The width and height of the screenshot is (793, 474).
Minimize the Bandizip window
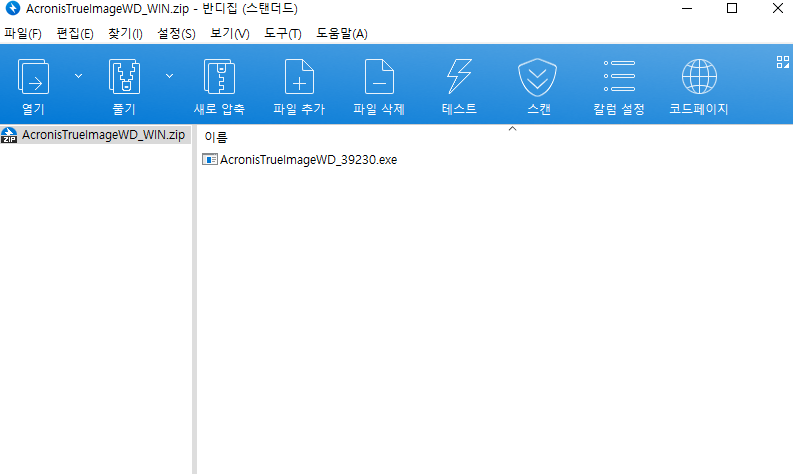coord(686,9)
